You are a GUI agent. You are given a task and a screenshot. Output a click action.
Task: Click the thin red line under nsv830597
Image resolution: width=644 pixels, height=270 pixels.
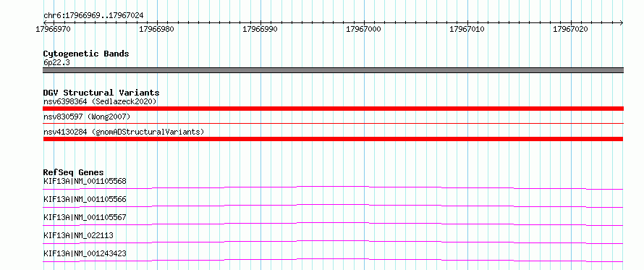click(x=333, y=123)
